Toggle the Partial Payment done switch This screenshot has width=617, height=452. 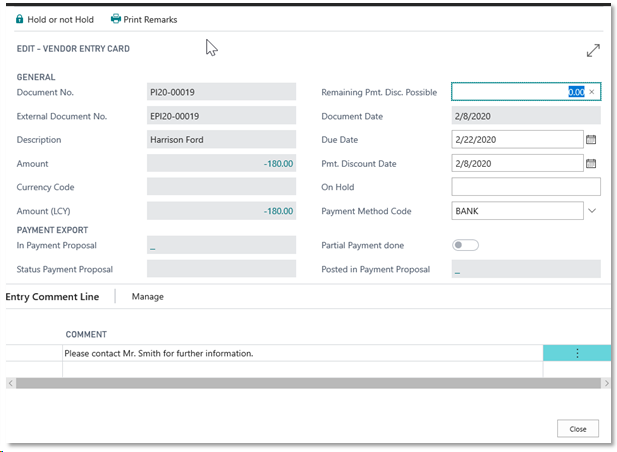click(465, 245)
